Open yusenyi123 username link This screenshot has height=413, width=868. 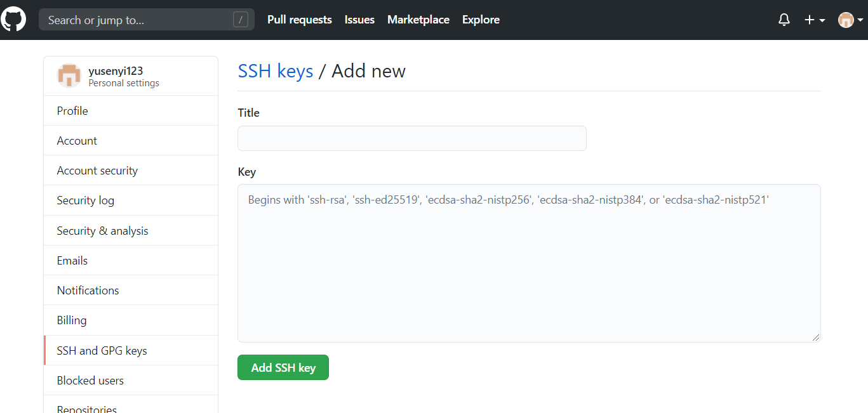[x=116, y=71]
